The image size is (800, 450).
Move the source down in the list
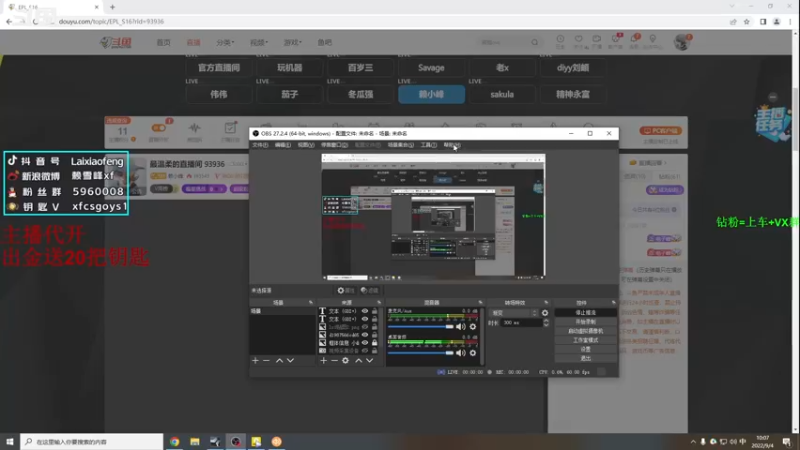pyautogui.click(x=369, y=361)
